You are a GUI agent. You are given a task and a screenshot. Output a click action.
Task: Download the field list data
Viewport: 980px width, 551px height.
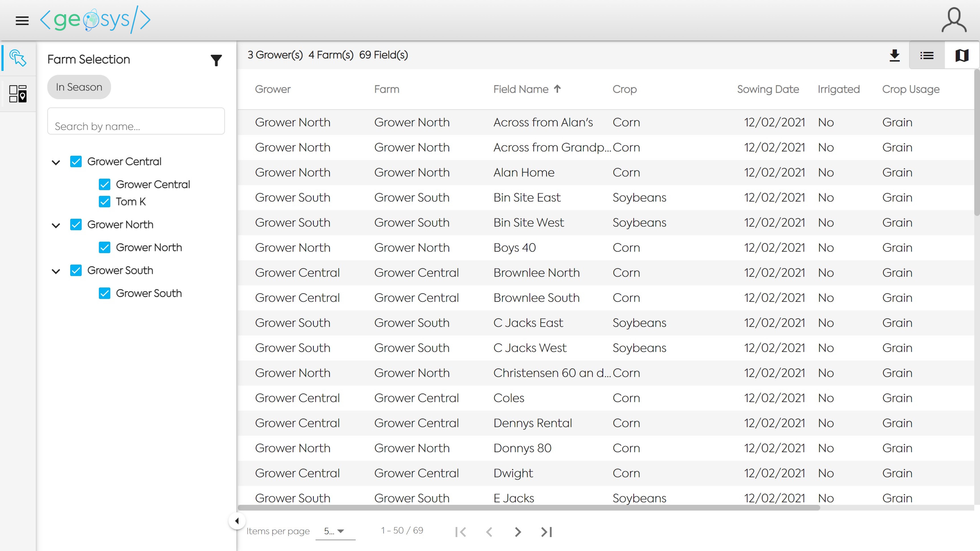pyautogui.click(x=894, y=55)
